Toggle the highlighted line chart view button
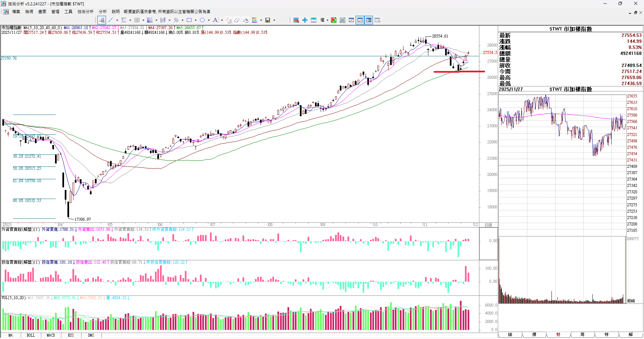 point(360,20)
